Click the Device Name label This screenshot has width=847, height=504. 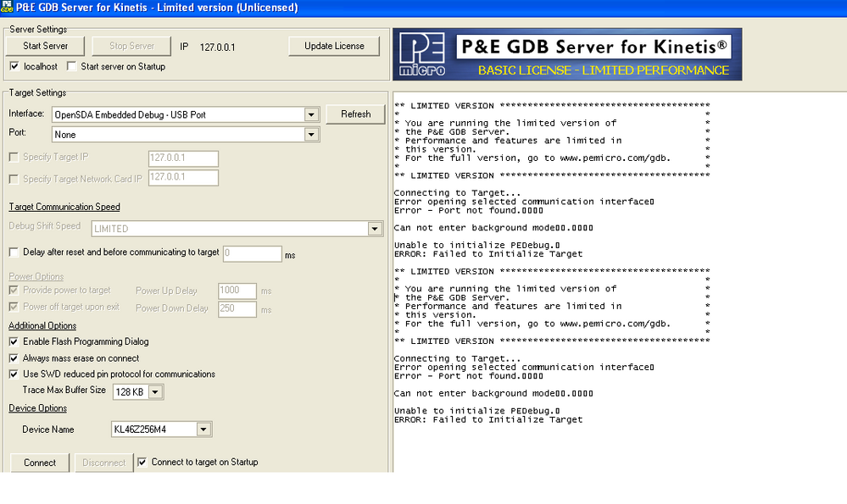point(48,429)
